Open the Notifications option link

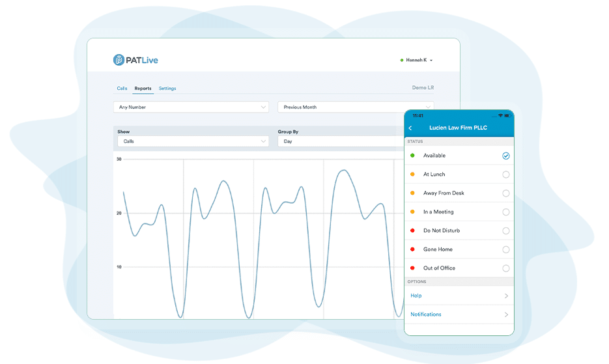(426, 315)
